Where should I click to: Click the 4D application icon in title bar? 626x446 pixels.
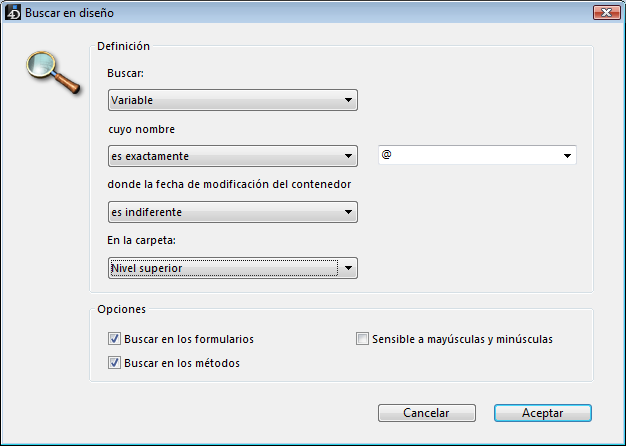tap(13, 13)
